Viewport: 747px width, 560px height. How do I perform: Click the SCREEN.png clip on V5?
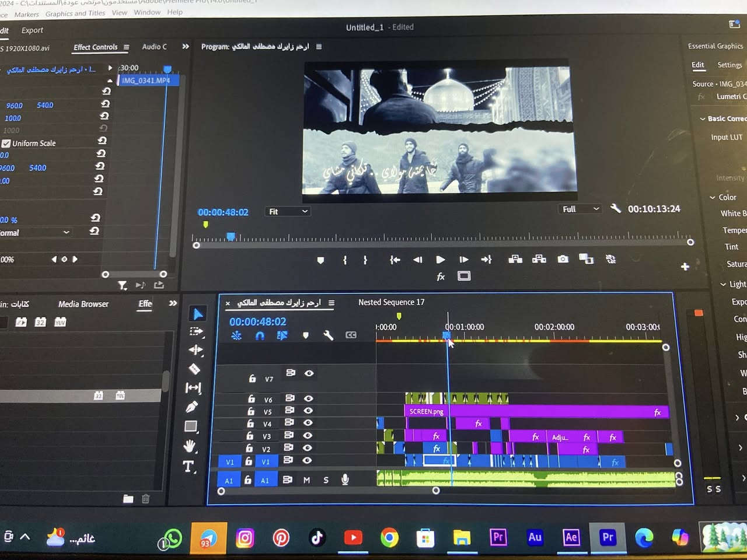pyautogui.click(x=536, y=412)
